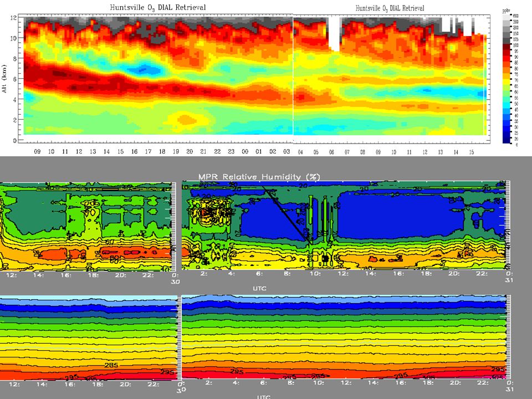Click hour '00' on left ozone plot axis

coord(245,151)
